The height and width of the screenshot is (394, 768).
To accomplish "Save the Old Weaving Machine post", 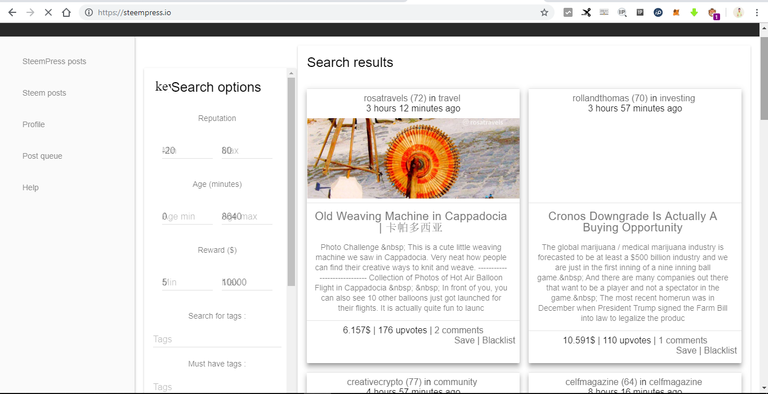I will pos(464,340).
